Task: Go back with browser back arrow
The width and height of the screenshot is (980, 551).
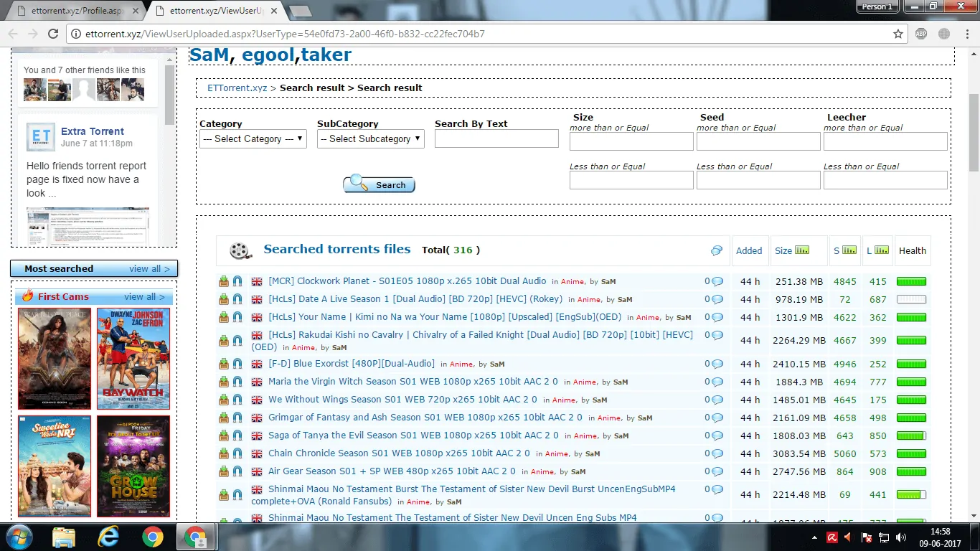Action: (12, 34)
